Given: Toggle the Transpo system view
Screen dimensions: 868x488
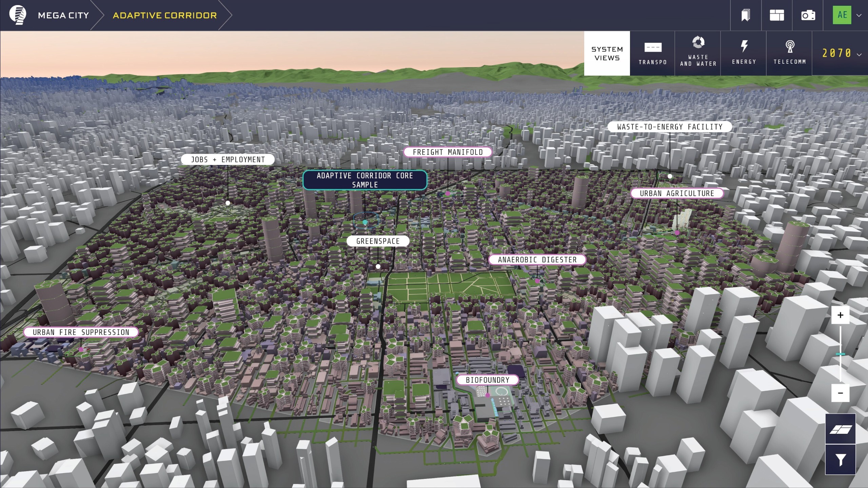Looking at the screenshot, I should [x=653, y=53].
